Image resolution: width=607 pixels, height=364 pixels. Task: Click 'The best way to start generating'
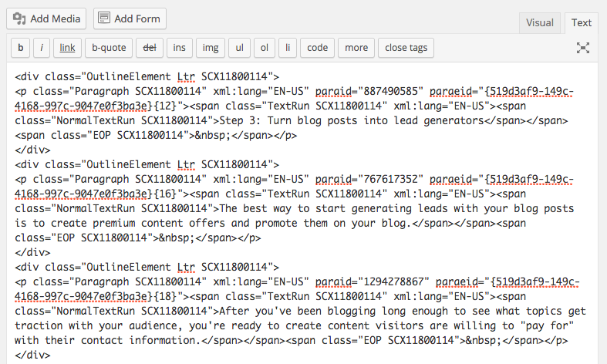pos(315,209)
